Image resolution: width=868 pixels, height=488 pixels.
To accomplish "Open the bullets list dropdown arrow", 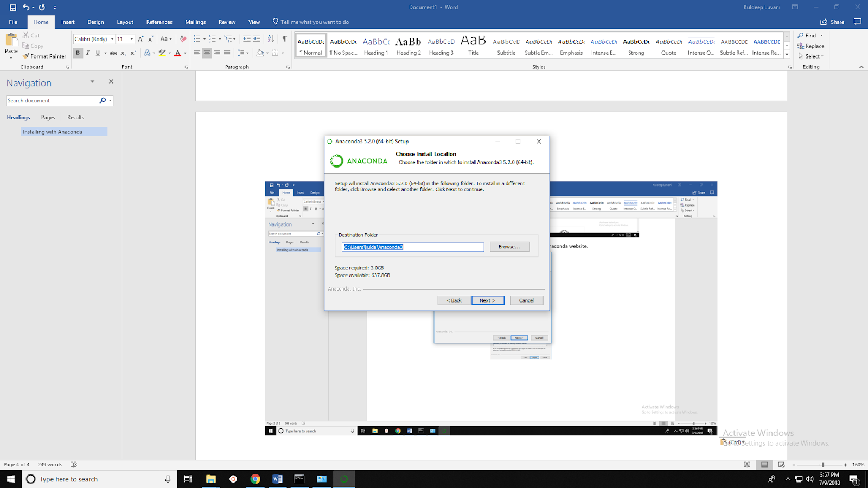I will point(204,39).
